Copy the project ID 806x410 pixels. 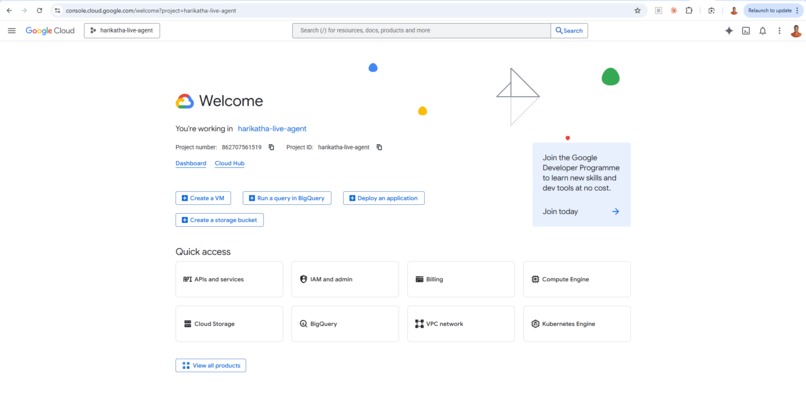[379, 147]
